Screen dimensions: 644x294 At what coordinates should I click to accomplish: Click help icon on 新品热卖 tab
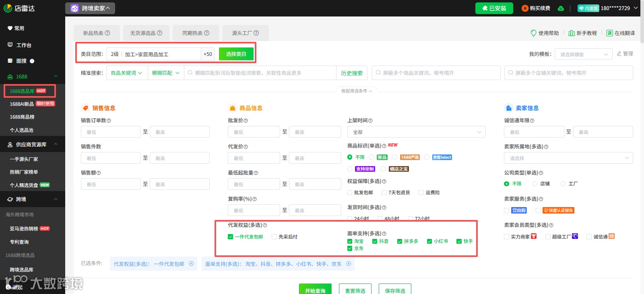coord(107,33)
